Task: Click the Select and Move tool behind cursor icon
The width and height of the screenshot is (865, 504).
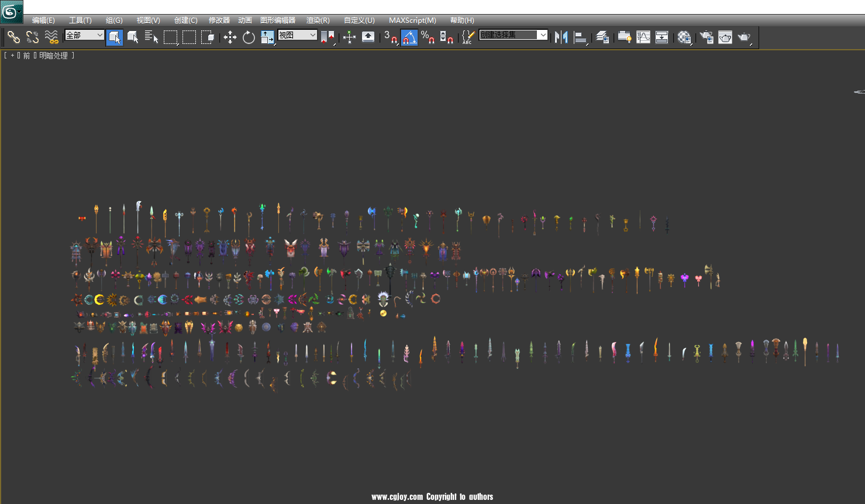Action: (x=133, y=37)
